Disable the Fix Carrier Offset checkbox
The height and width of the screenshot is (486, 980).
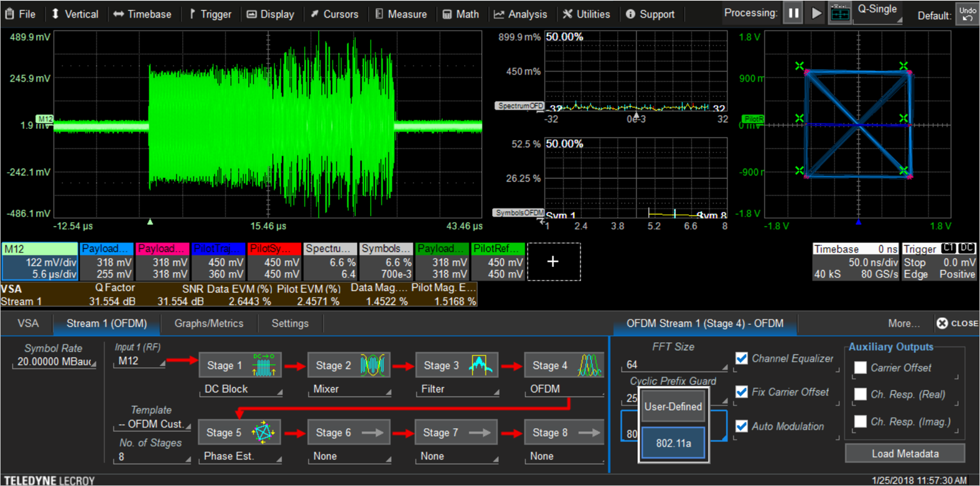coord(742,392)
